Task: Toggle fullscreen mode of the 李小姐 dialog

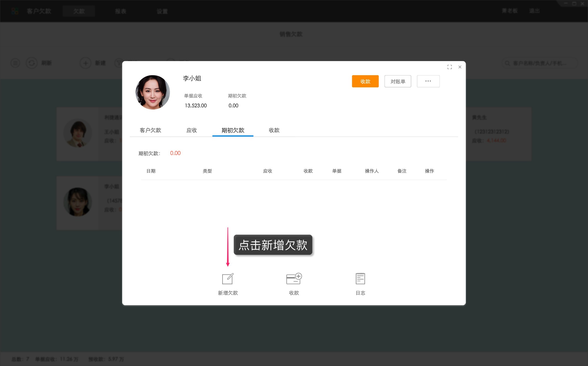Action: pos(450,67)
